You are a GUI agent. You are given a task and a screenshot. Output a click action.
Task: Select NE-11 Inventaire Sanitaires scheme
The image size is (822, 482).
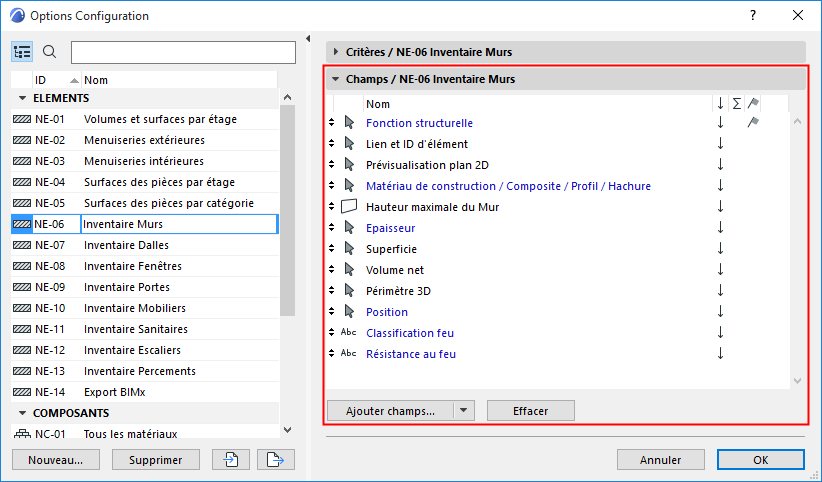point(135,329)
